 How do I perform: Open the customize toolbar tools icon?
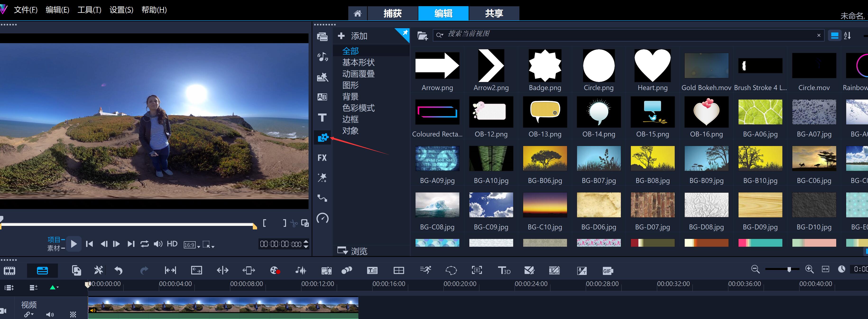click(98, 270)
